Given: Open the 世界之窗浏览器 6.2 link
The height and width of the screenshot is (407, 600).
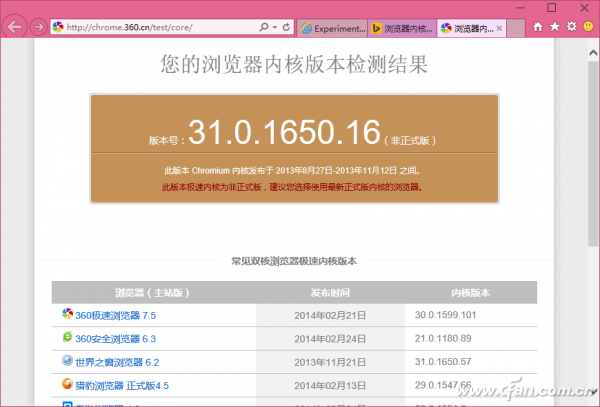Looking at the screenshot, I should pyautogui.click(x=118, y=361).
